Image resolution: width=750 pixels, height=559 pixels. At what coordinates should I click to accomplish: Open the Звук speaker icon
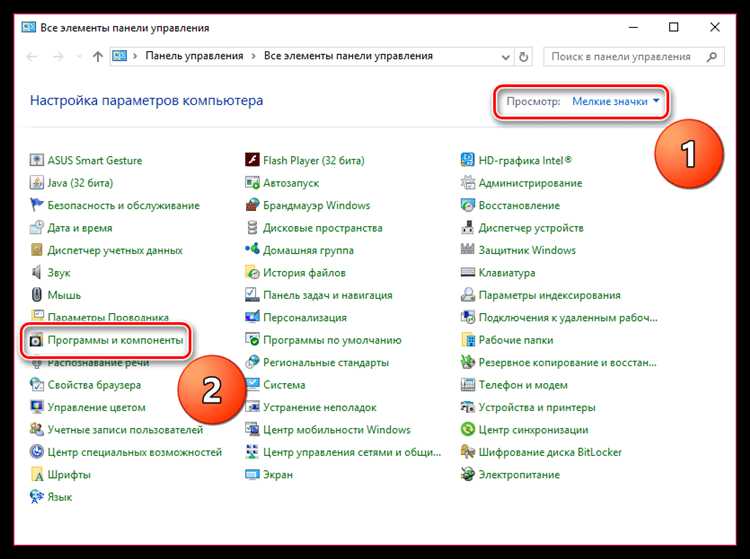click(36, 273)
